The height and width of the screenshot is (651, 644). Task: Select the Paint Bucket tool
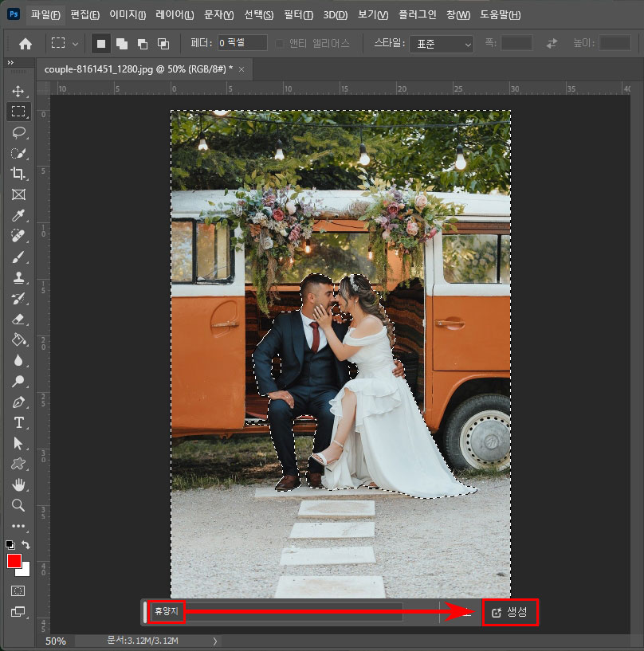pos(18,339)
